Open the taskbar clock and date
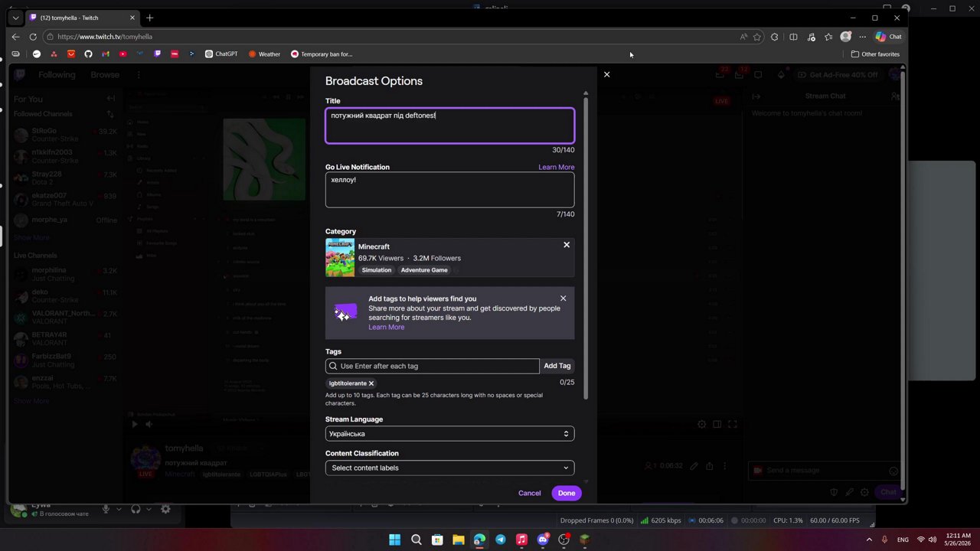The width and height of the screenshot is (980, 551). 958,540
